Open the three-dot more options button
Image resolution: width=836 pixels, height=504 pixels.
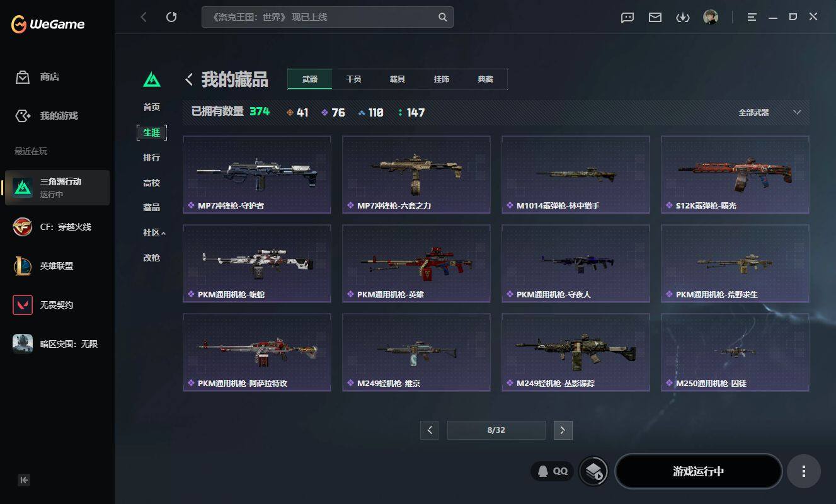[x=803, y=471]
